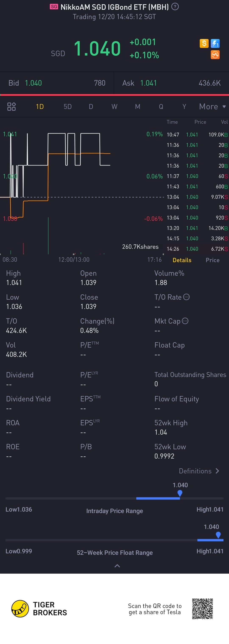229x644 pixels.
Task: Tap the blue lightning bolt badge icon
Action: [215, 43]
